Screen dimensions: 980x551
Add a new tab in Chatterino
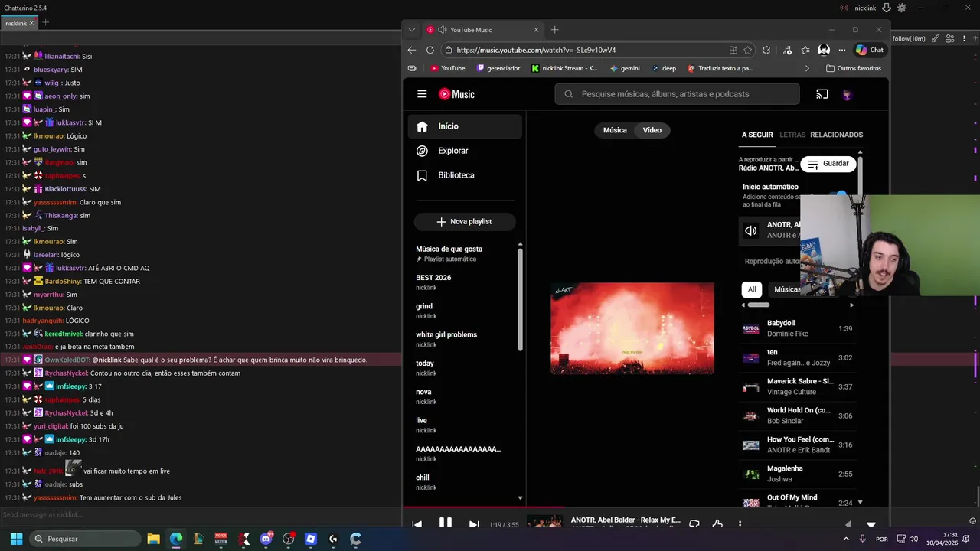click(45, 22)
